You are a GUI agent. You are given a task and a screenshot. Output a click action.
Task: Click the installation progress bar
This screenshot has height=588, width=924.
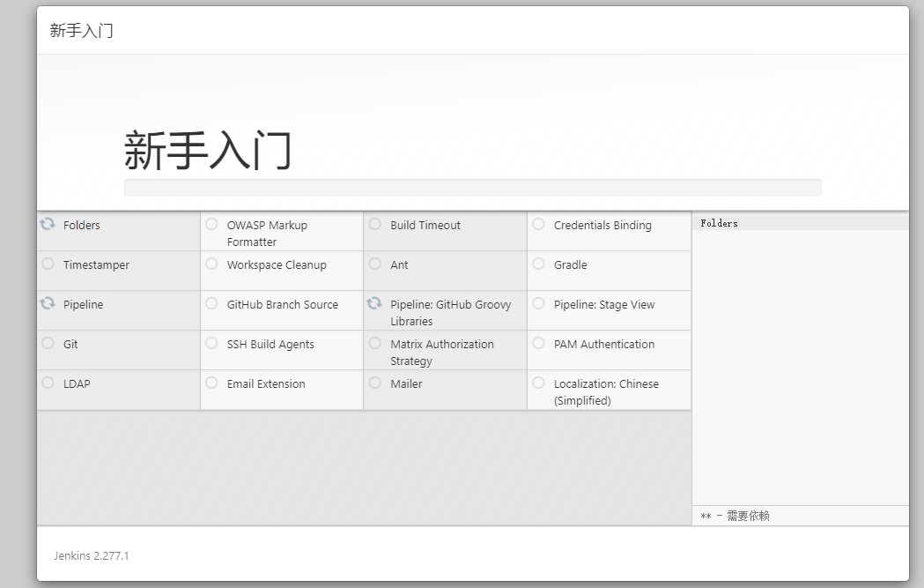pyautogui.click(x=472, y=188)
